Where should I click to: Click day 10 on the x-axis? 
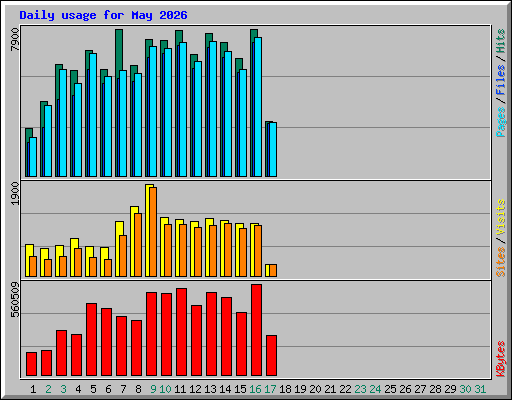pyautogui.click(x=165, y=389)
